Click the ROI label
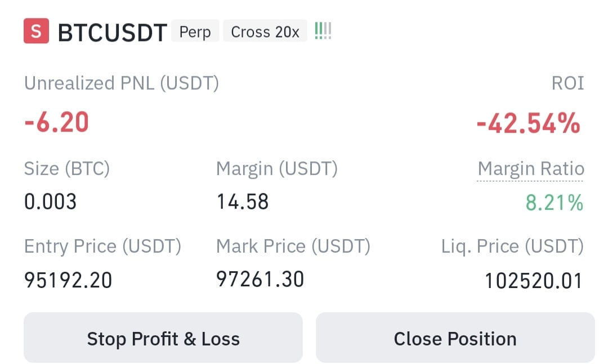This screenshot has height=364, width=608. (567, 83)
